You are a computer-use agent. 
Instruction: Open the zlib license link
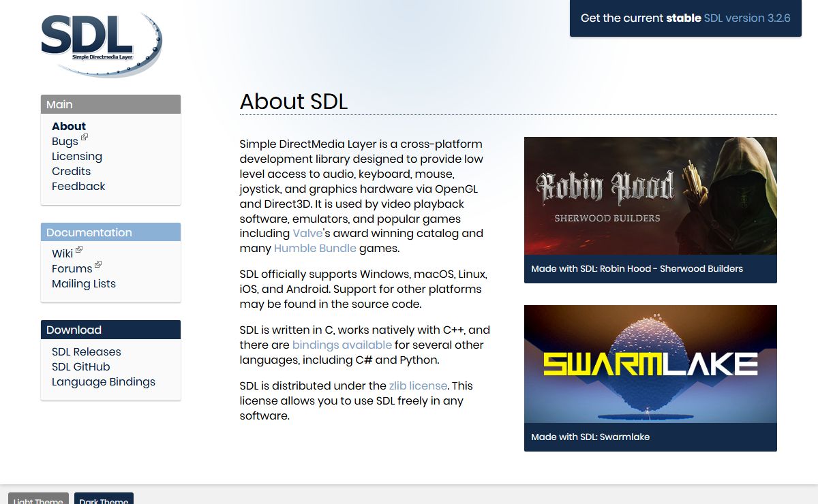[418, 385]
